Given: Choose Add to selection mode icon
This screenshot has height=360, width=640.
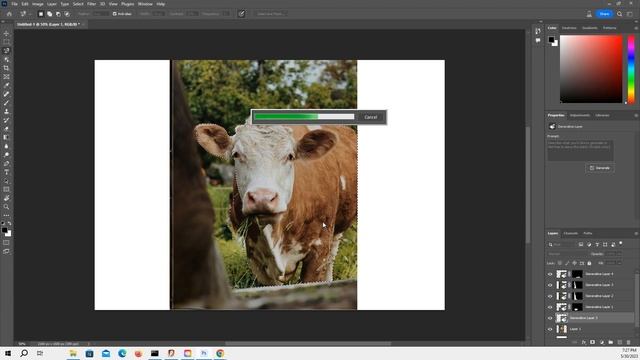Looking at the screenshot, I should [x=49, y=14].
